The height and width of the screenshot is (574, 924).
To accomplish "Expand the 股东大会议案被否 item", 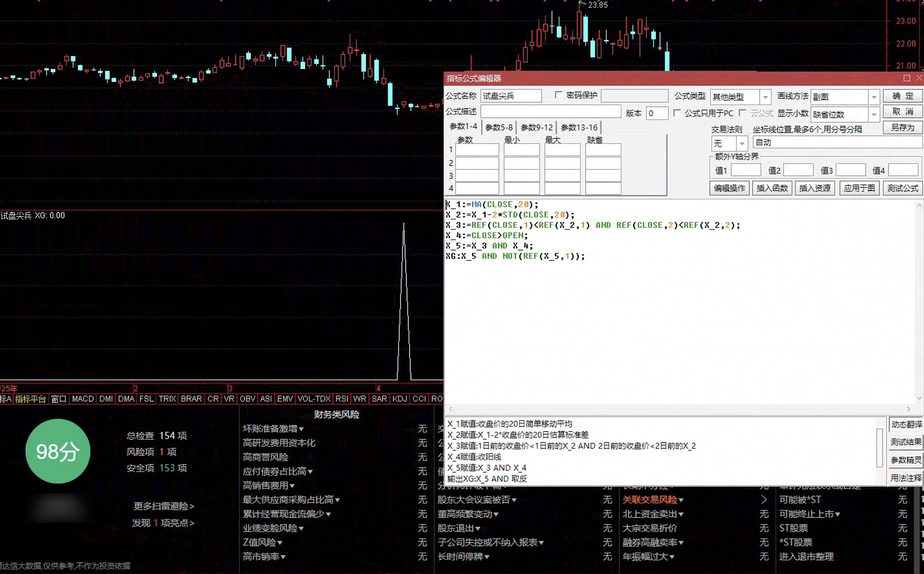I will (x=477, y=500).
